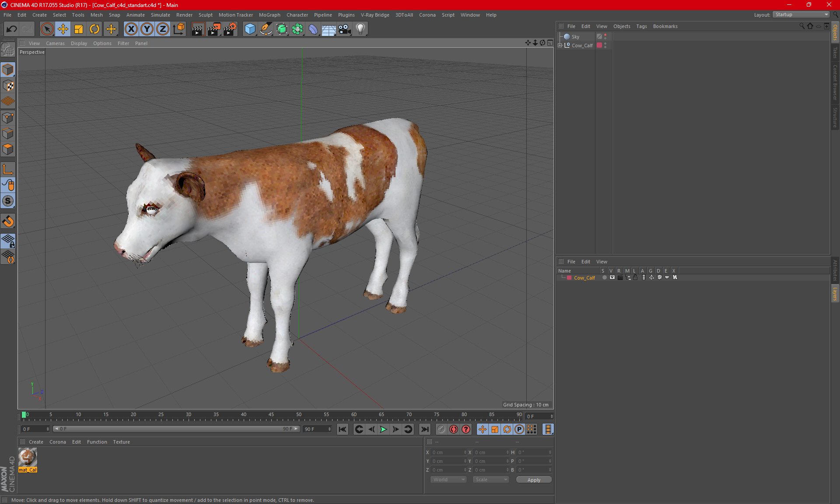The image size is (840, 504).
Task: Expand the Cow_Calf object tree
Action: [560, 45]
